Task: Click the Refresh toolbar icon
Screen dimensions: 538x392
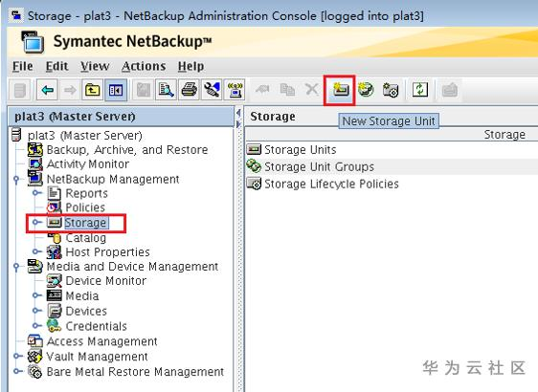Action: pyautogui.click(x=420, y=90)
